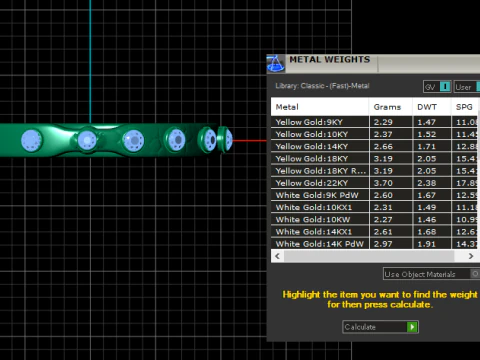Screen dimensions: 480x360
Task: Select the Yellow Gold:10KY row
Action: [x=375, y=134]
